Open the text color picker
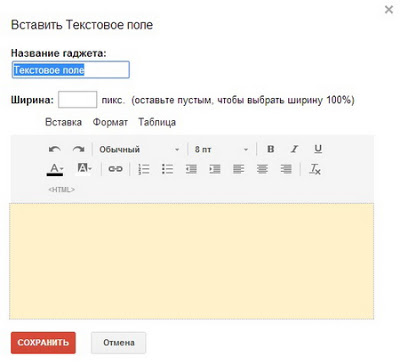Image resolution: width=400 pixels, height=364 pixels. point(55,169)
